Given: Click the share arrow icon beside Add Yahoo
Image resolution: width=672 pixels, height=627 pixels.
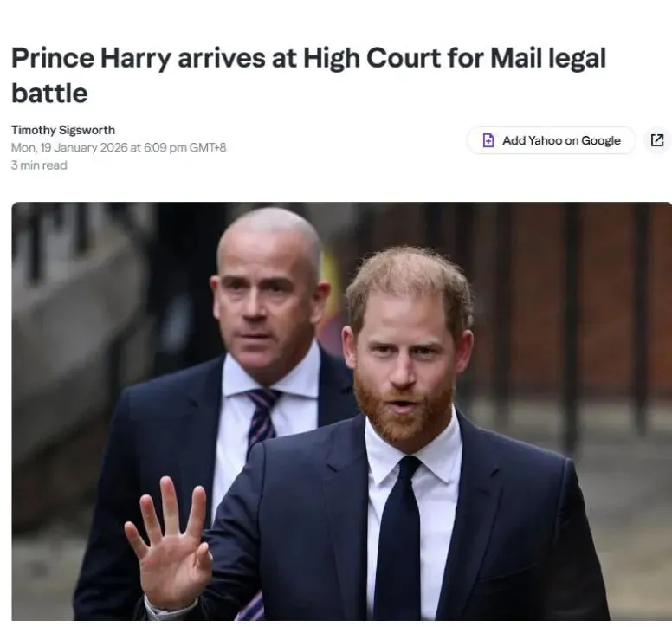Looking at the screenshot, I should (657, 140).
